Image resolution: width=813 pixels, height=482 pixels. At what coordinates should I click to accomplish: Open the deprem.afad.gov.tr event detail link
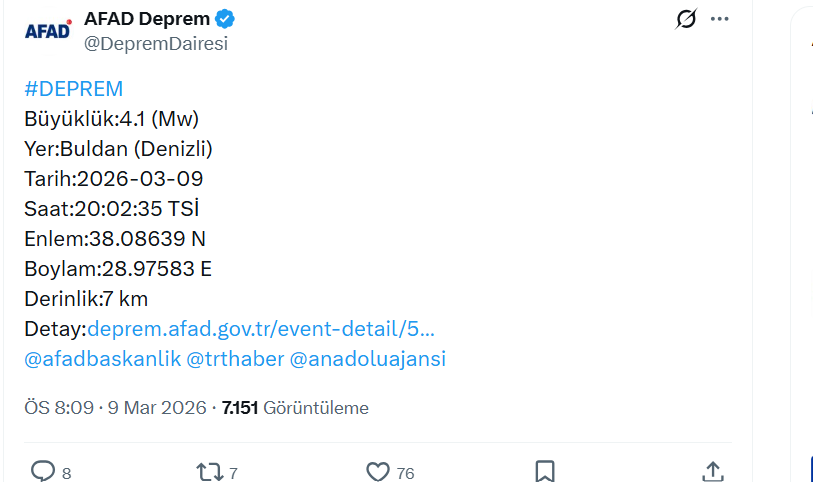(261, 329)
